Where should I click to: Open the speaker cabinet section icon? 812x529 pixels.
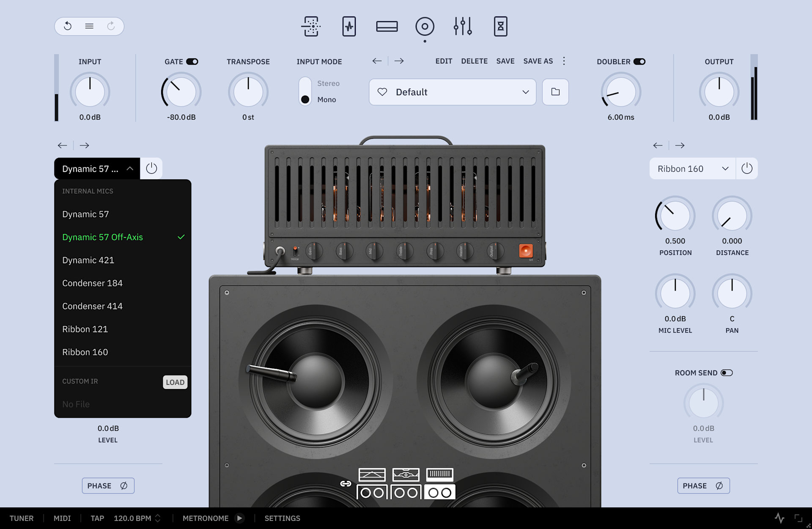(425, 26)
